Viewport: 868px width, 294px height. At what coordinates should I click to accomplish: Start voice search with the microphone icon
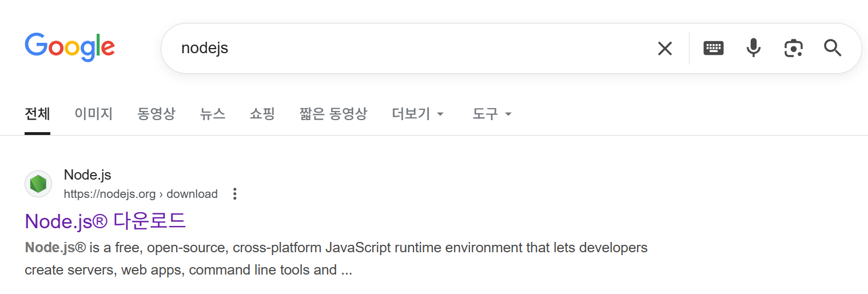(x=754, y=48)
